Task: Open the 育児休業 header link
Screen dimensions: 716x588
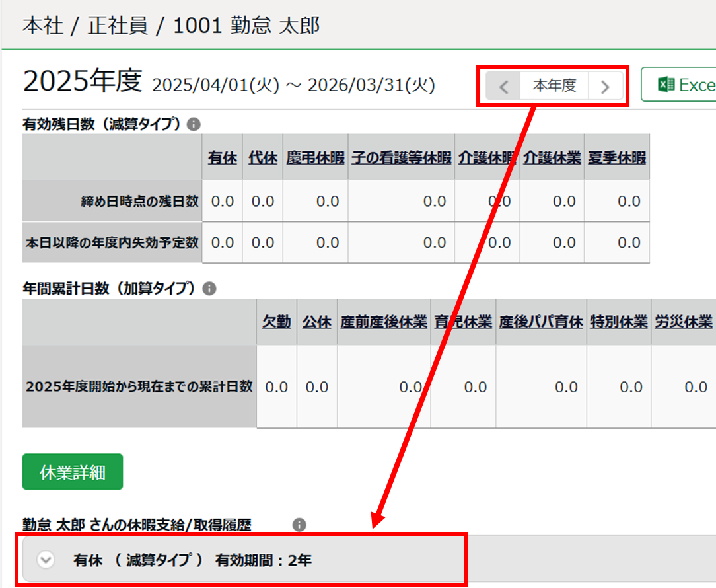Action: coord(463,322)
